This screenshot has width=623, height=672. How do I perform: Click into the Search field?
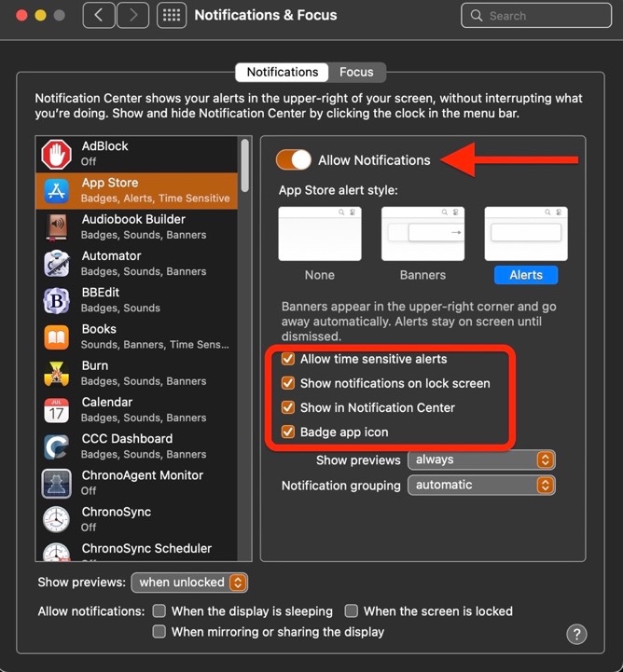point(536,16)
